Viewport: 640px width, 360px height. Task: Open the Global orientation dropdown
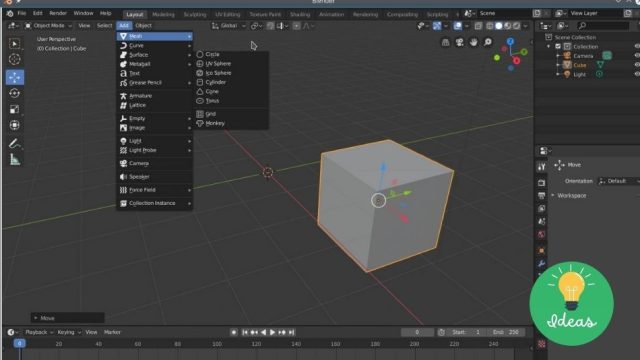[x=229, y=26]
